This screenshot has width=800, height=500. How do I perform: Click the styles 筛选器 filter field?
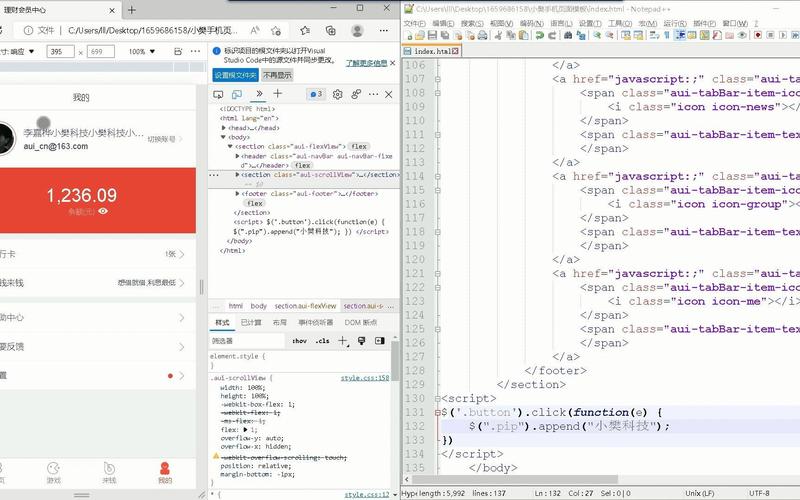[247, 341]
